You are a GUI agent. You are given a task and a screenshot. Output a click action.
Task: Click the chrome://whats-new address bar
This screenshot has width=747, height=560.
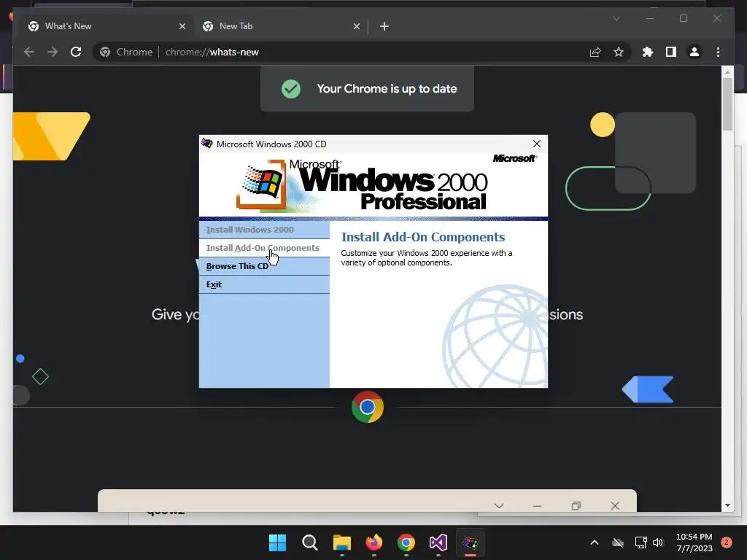[x=362, y=52]
